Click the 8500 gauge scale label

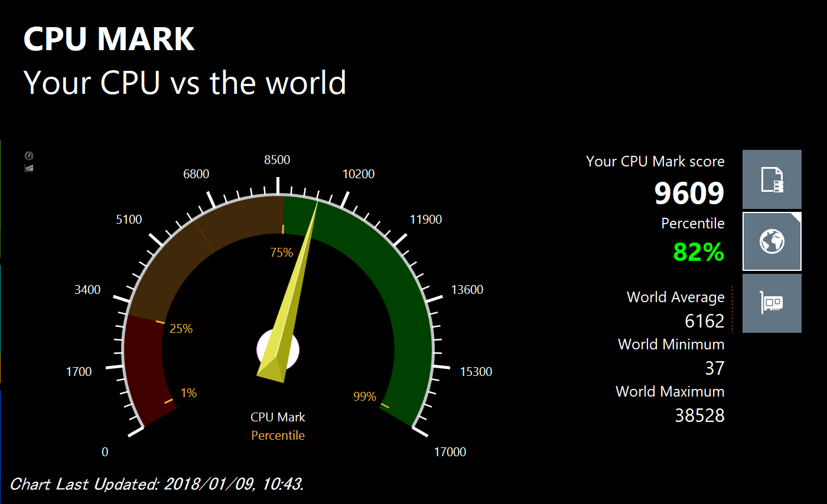277,160
